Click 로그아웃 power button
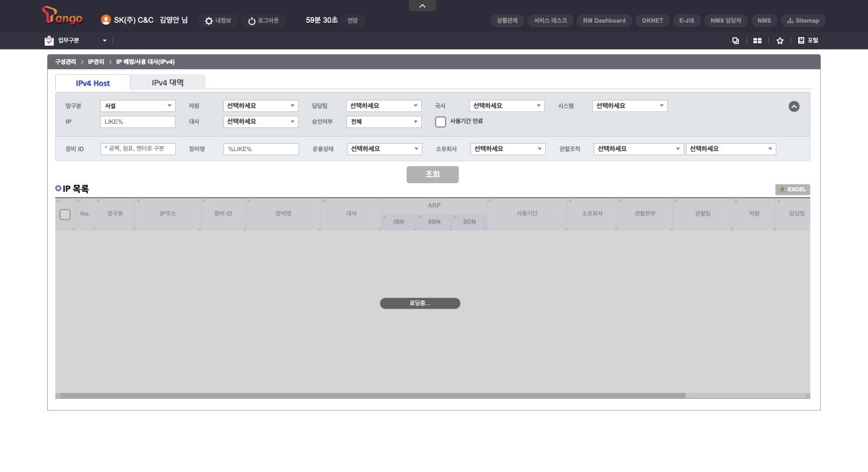The height and width of the screenshot is (472, 868). coord(263,20)
